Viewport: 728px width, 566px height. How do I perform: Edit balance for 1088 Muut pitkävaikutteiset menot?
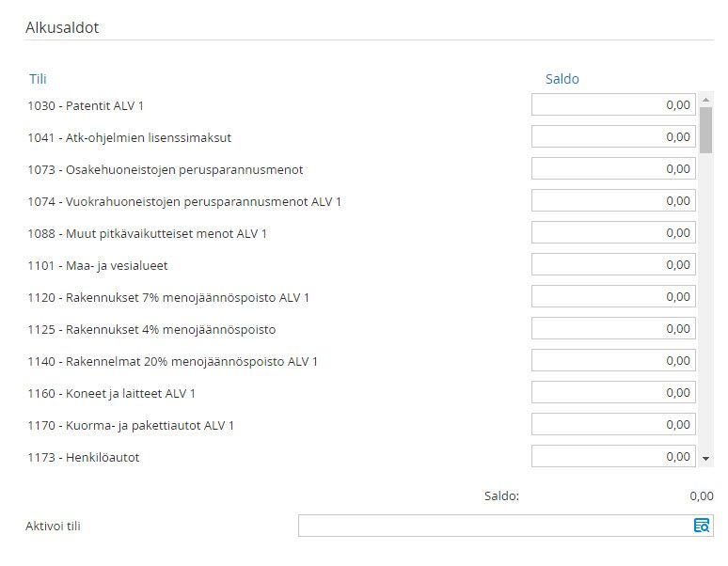[x=613, y=233]
